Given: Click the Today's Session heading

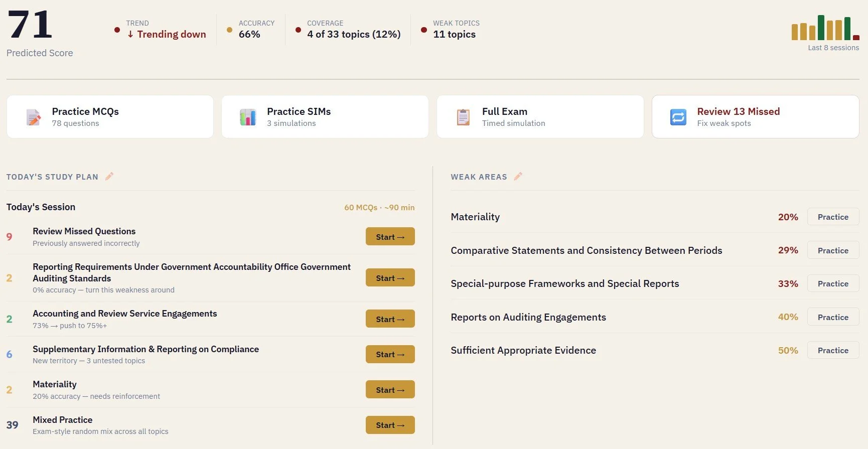Looking at the screenshot, I should [41, 207].
